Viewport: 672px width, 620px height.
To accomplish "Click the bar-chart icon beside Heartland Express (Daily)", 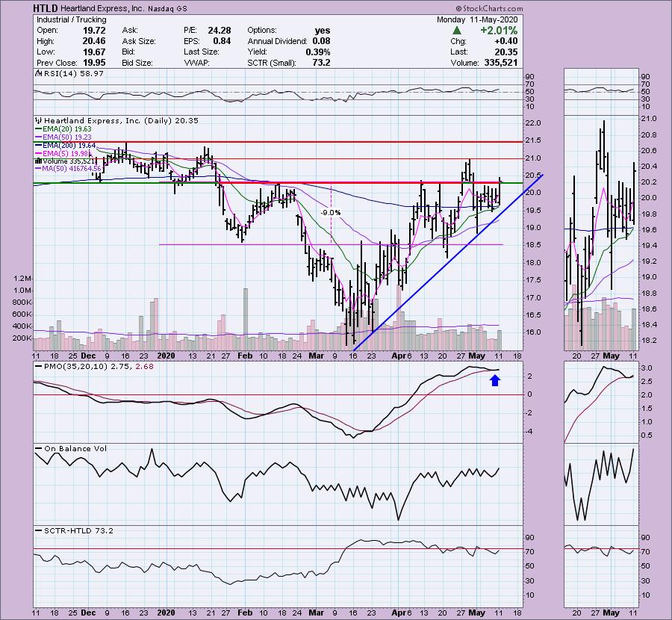I will pos(39,121).
